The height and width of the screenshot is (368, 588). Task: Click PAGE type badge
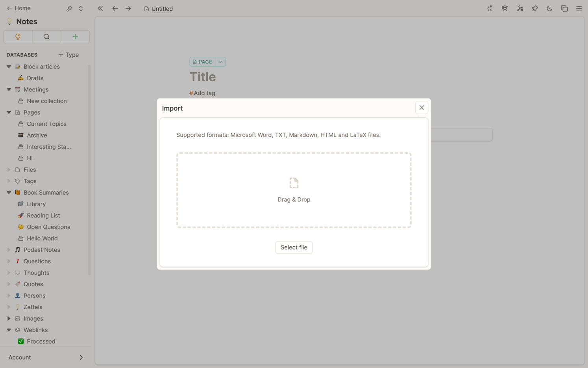coord(203,62)
